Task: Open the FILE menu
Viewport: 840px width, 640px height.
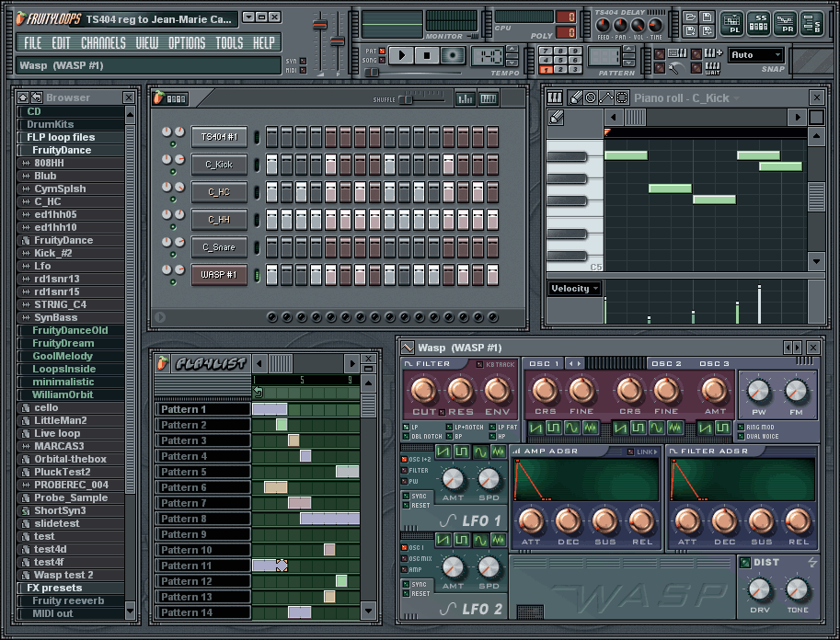Action: (33, 43)
